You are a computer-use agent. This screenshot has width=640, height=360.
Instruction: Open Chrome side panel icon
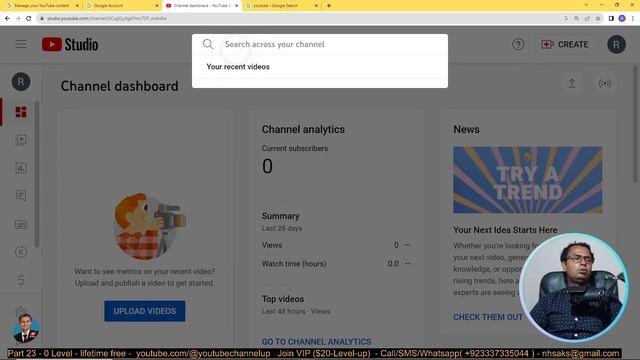(x=611, y=18)
